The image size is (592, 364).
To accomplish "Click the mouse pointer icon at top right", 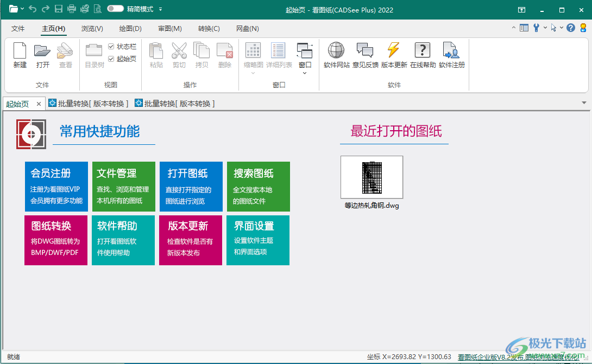I will coord(553,28).
